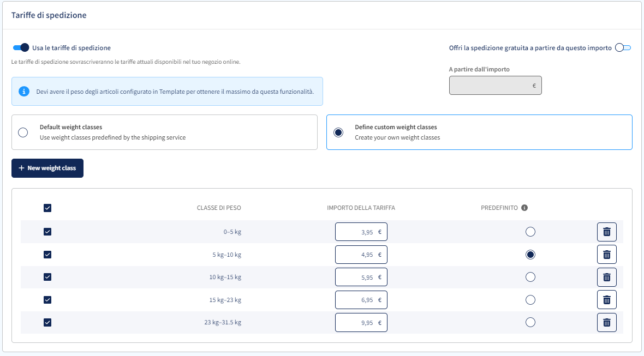Edit the 4,95 € rate field
644x356 pixels.
(x=361, y=255)
